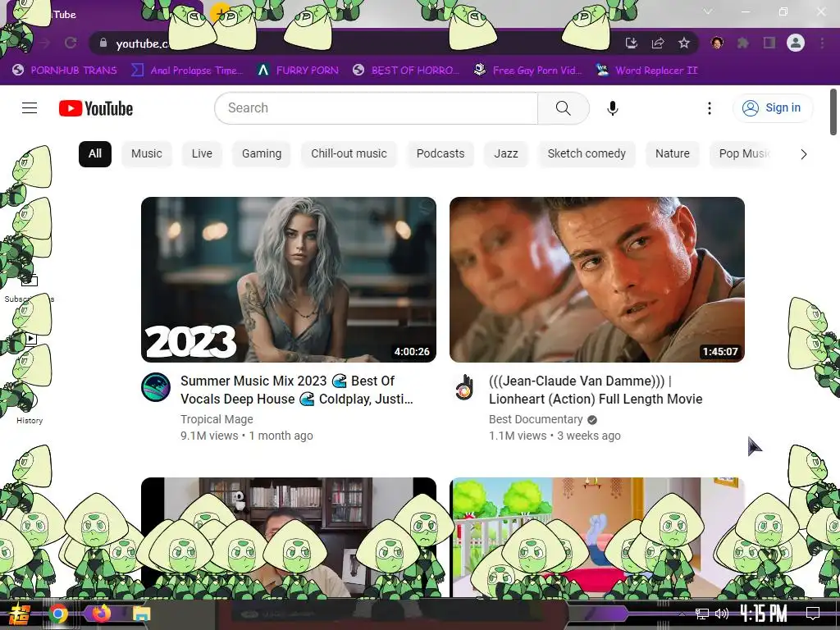Select the Chill-out music chip
840x630 pixels.
click(349, 153)
